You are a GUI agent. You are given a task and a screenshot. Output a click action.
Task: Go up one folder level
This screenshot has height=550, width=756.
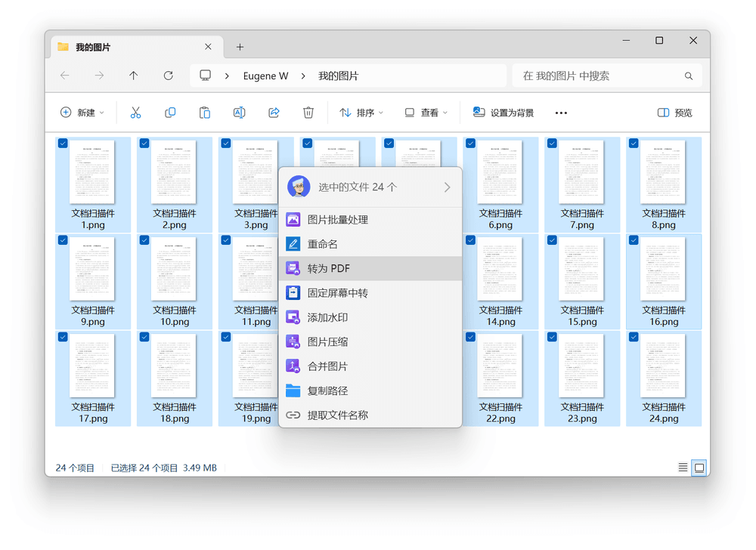coord(134,76)
